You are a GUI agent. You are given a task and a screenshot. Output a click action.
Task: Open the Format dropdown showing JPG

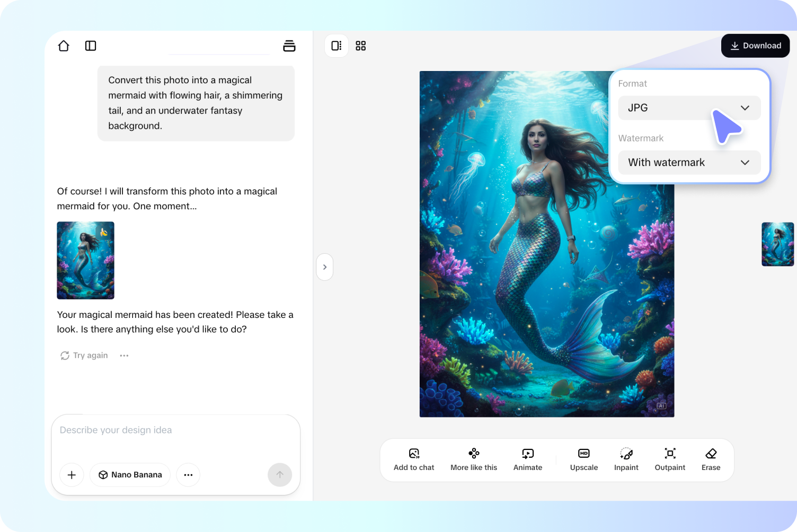point(689,108)
